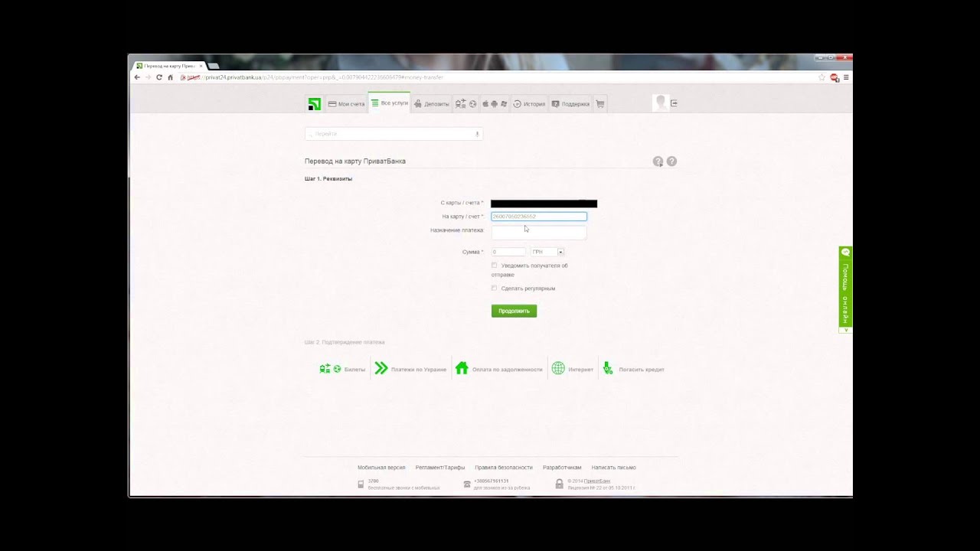Click the question mark help icon
This screenshot has height=551, width=980.
tap(671, 161)
